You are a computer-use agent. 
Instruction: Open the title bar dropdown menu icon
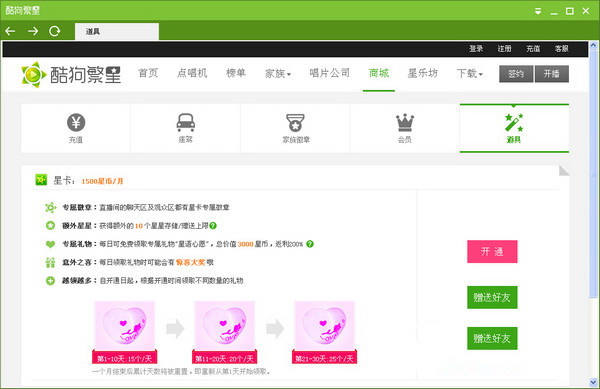click(538, 11)
